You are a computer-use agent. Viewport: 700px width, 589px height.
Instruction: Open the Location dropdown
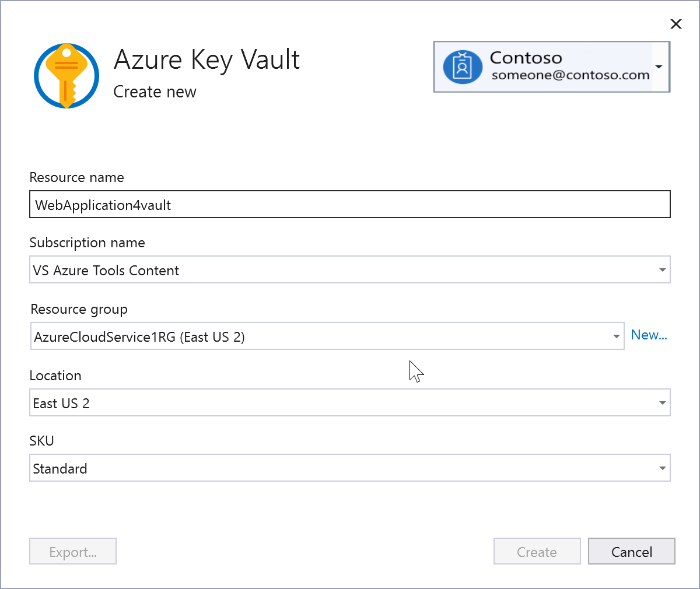coord(662,402)
